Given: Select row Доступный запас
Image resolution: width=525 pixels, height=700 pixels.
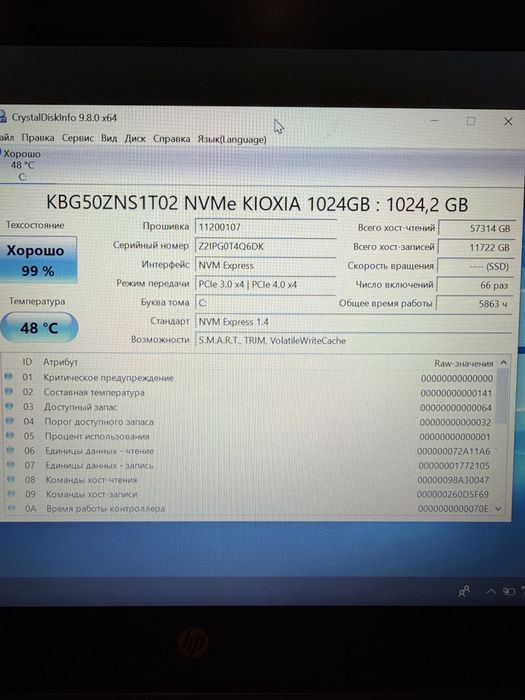Looking at the screenshot, I should [x=250, y=407].
